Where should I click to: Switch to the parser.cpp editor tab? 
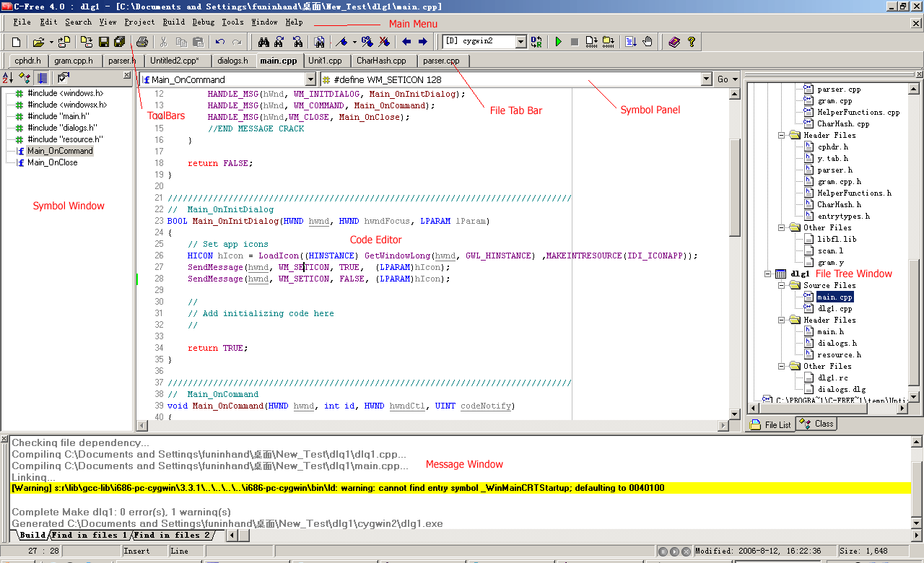pyautogui.click(x=443, y=61)
